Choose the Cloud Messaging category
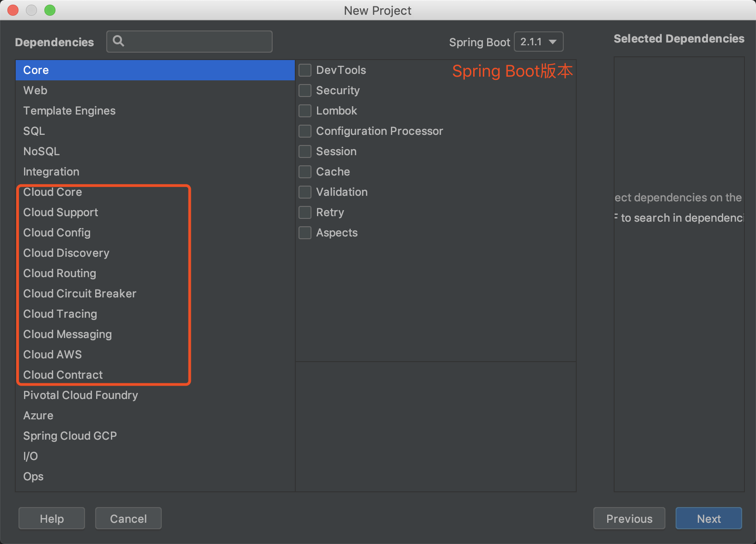This screenshot has width=756, height=544. 155,334
